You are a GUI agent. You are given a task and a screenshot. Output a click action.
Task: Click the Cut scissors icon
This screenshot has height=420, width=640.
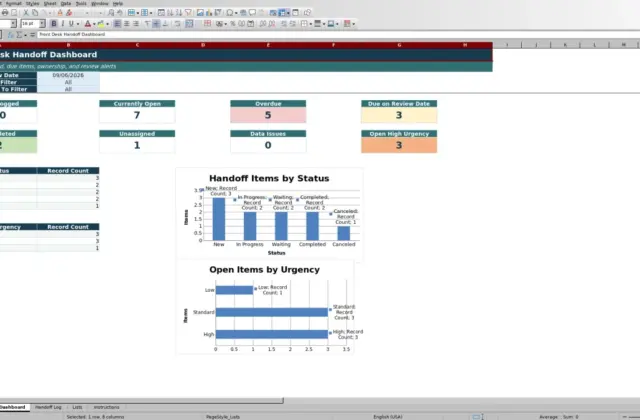25,13
